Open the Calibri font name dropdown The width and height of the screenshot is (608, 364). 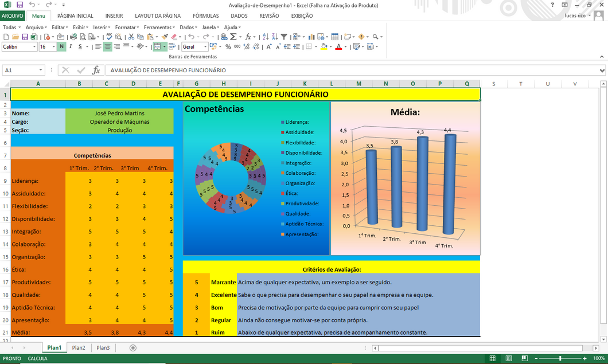pos(34,47)
